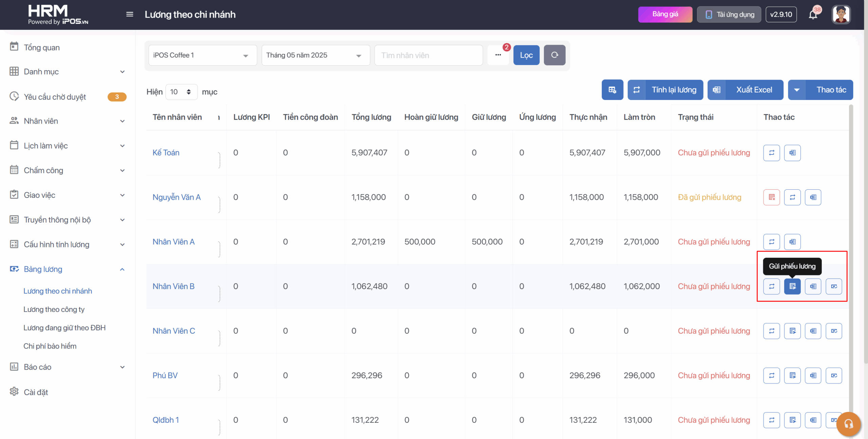Viewport: 868px width, 439px height.
Task: Toggle the hamburger sidebar menu
Action: pyautogui.click(x=130, y=14)
